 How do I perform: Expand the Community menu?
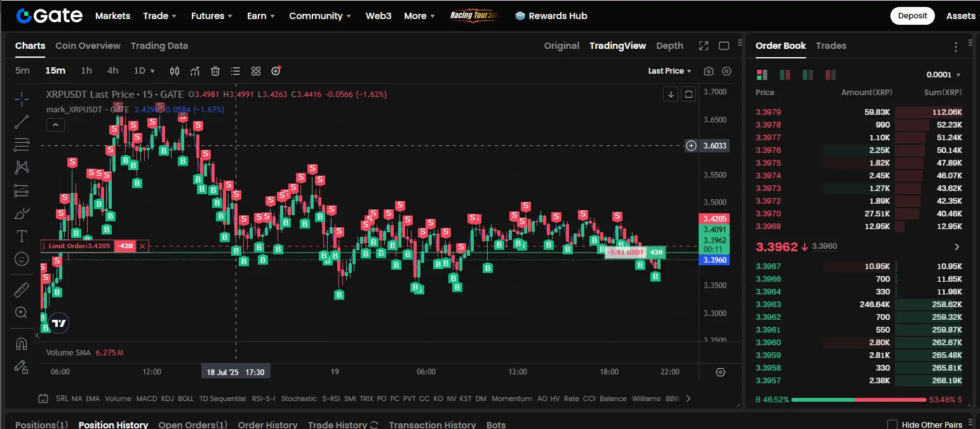click(x=320, y=16)
